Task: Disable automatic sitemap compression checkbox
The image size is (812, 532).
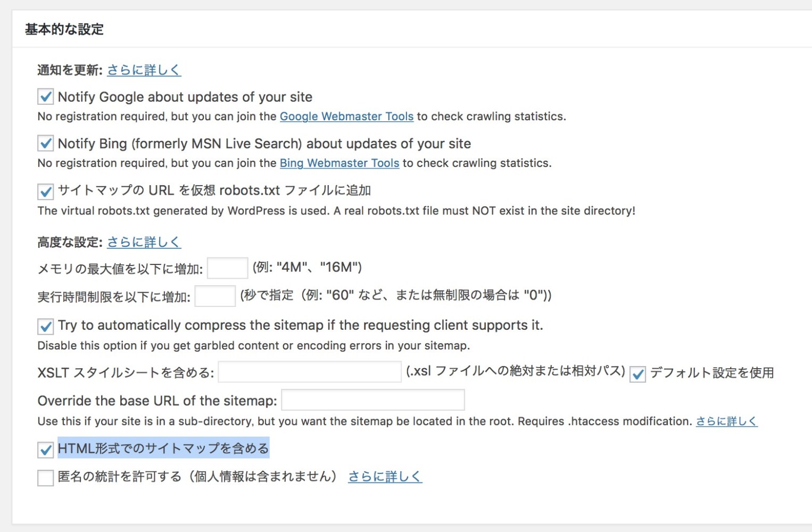Action: [46, 326]
